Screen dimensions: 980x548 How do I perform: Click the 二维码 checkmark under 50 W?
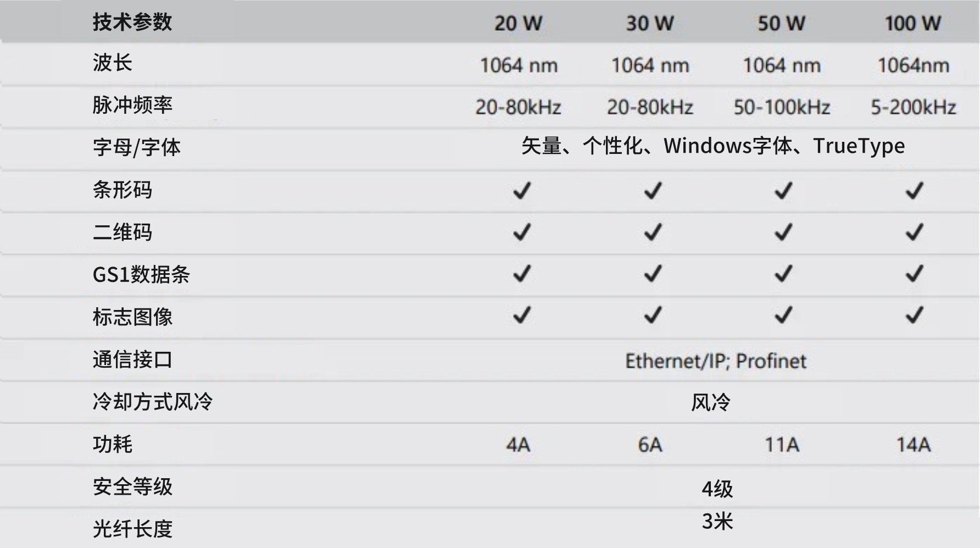coord(783,233)
